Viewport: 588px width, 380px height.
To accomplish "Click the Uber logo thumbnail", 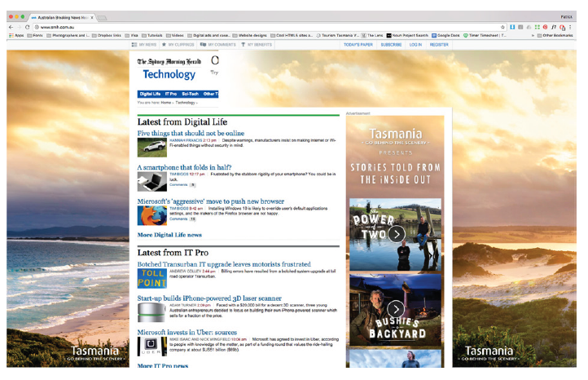I will pos(151,347).
